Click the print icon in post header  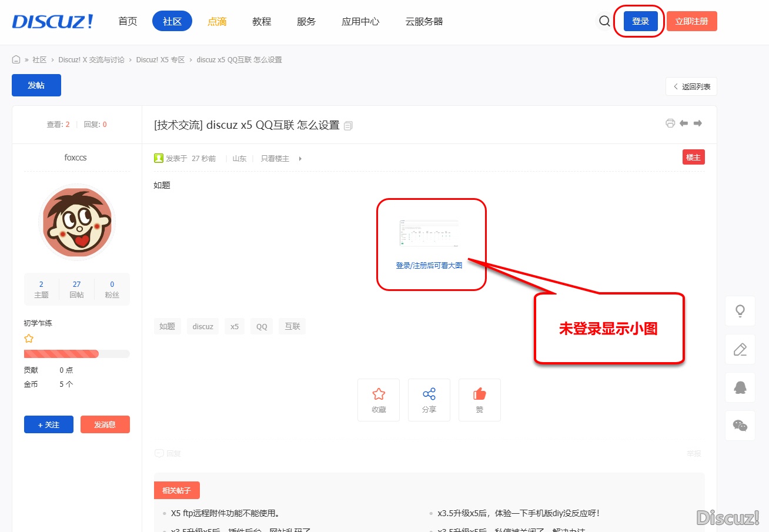click(670, 123)
